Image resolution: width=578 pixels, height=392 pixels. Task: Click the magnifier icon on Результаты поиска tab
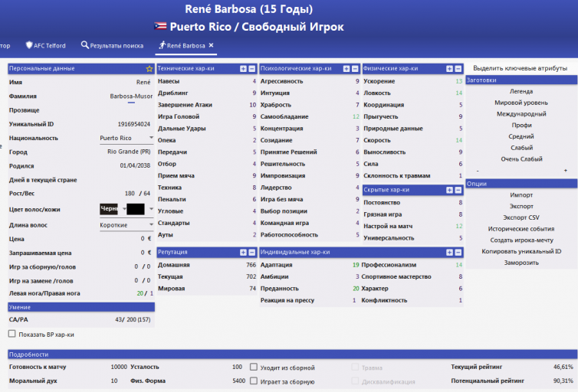pyautogui.click(x=85, y=45)
